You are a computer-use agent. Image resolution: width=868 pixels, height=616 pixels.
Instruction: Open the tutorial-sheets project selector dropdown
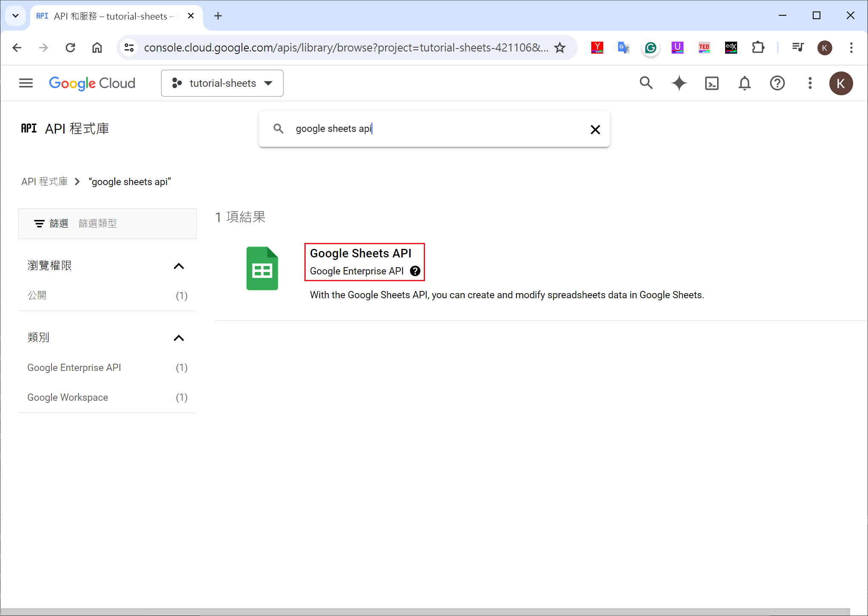222,83
